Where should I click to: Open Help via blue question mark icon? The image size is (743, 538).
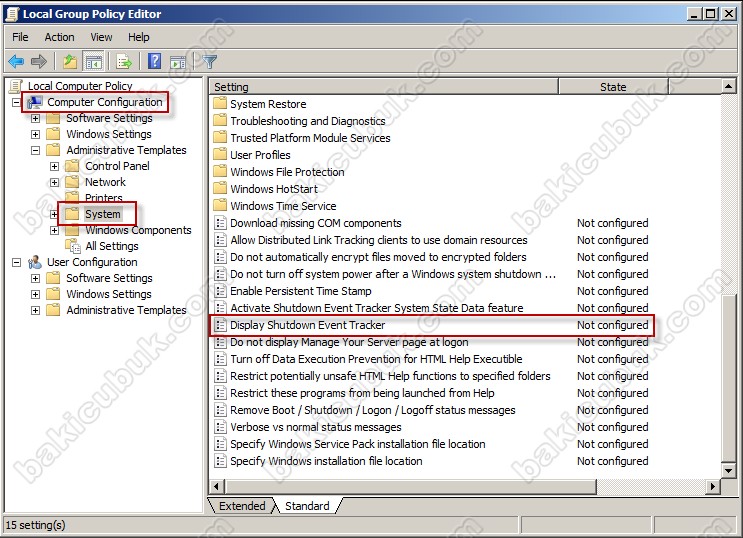coord(154,61)
